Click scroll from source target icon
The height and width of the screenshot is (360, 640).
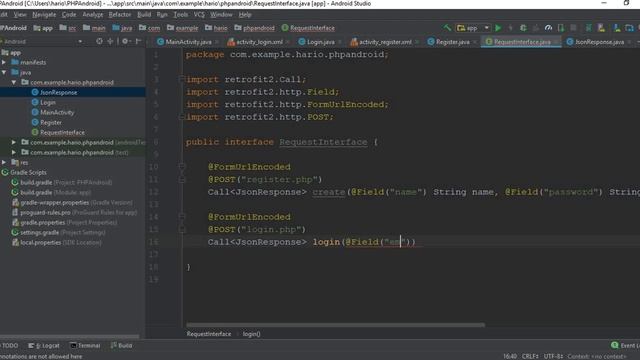click(99, 41)
